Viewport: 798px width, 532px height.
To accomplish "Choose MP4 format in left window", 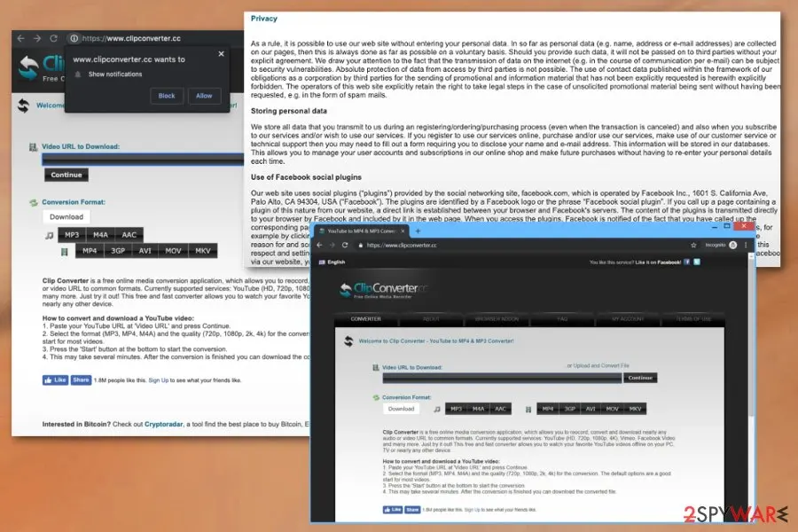I will point(90,250).
